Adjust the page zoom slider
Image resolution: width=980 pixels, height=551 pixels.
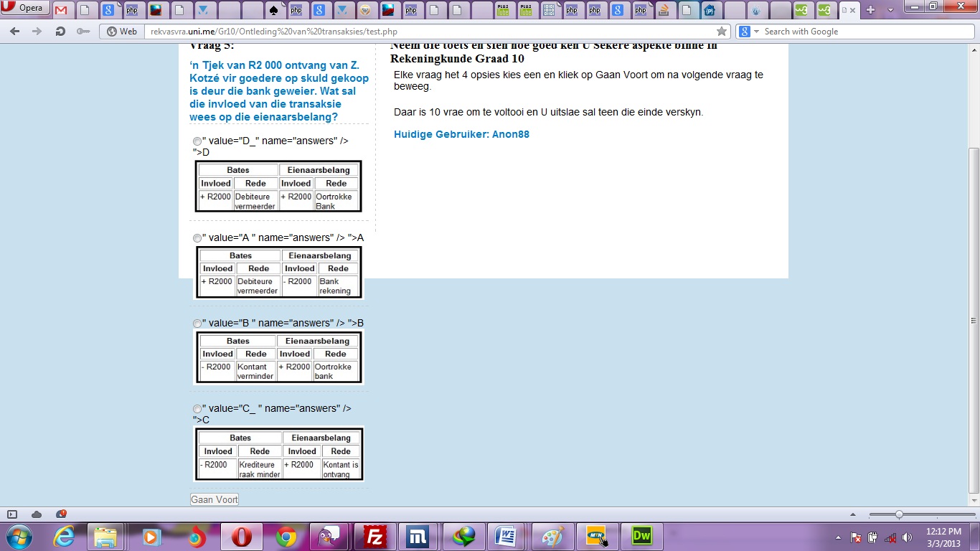pyautogui.click(x=899, y=514)
